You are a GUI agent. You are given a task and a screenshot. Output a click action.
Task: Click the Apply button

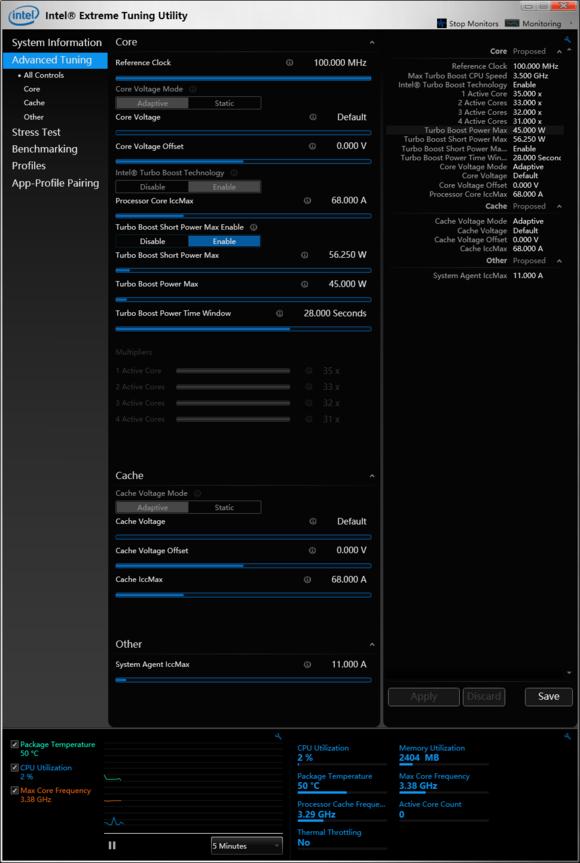(424, 697)
